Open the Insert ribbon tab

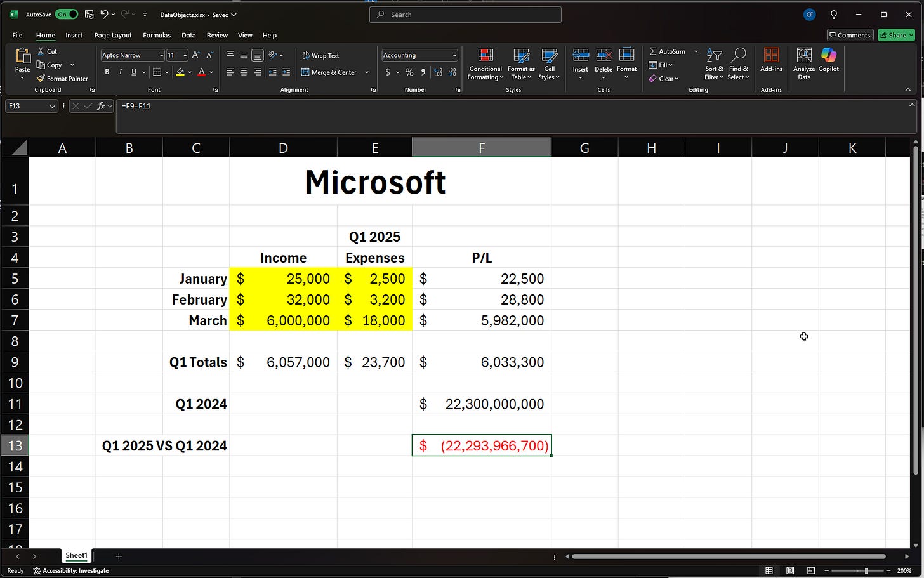click(74, 35)
